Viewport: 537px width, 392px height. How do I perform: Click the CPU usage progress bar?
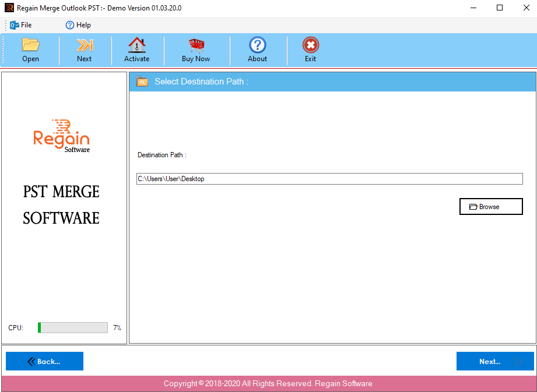click(72, 327)
